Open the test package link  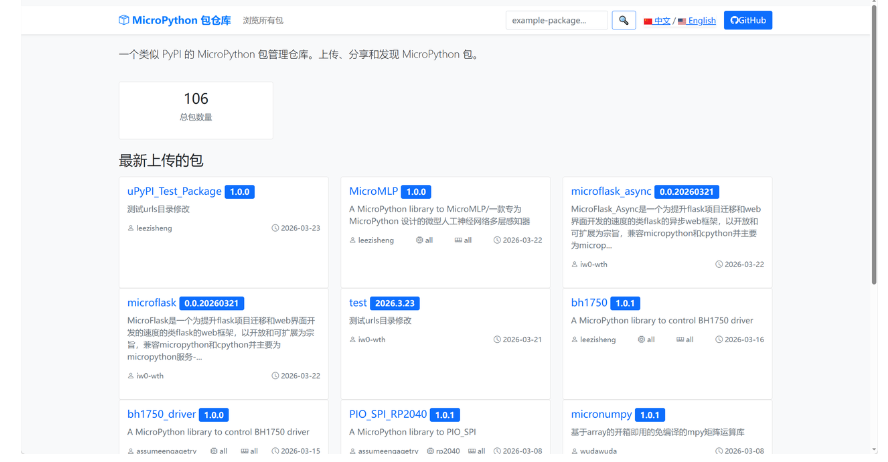[358, 303]
